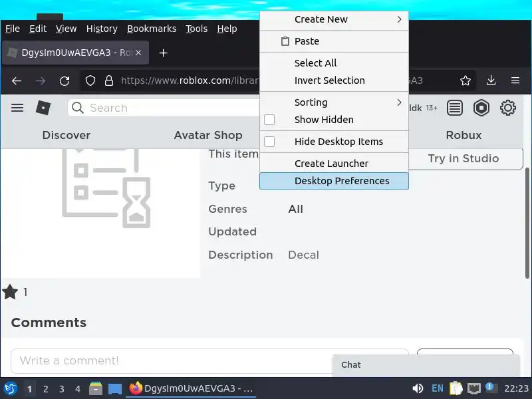
Task: Click the Decal description text
Action: (x=304, y=255)
